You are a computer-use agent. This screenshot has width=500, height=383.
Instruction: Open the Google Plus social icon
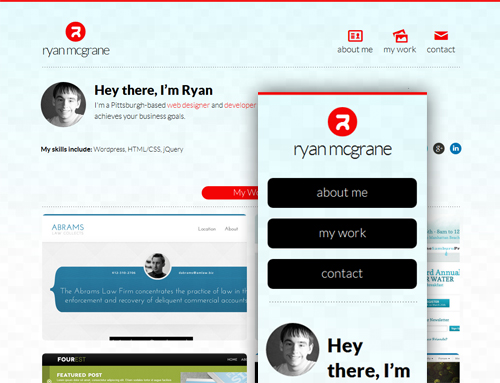(x=439, y=148)
